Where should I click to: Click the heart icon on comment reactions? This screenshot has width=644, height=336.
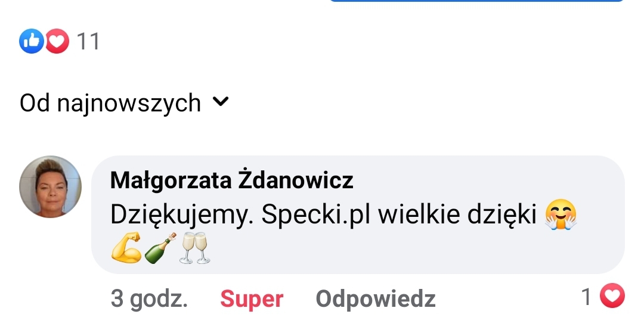coord(612,295)
